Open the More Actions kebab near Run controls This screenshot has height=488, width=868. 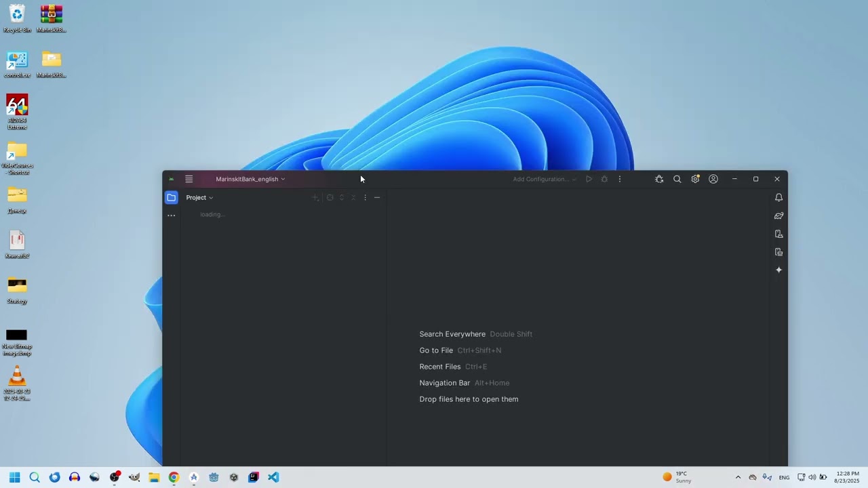pos(619,179)
